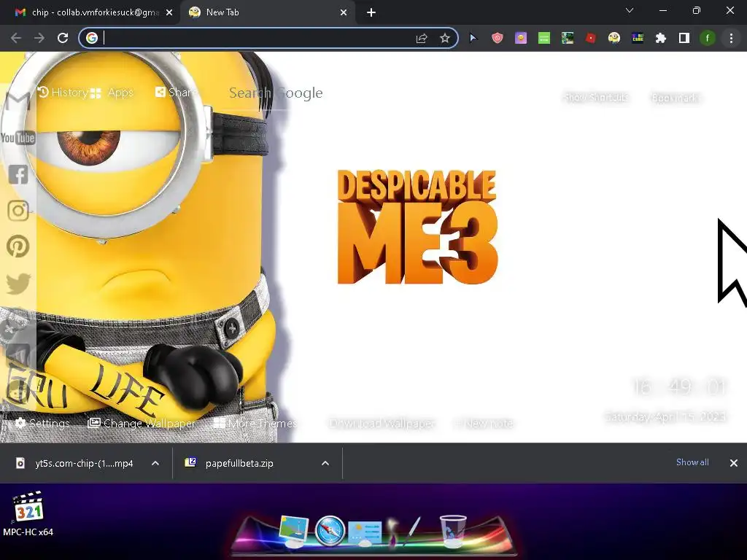Close the Gmail chip tab

(x=169, y=13)
